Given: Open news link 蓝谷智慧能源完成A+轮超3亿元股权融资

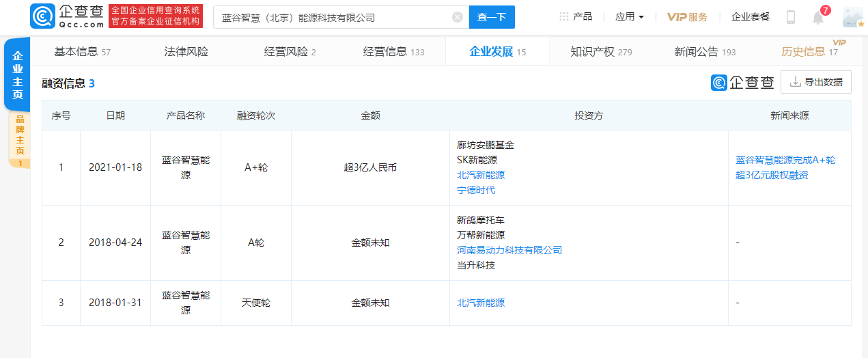Looking at the screenshot, I should click(785, 167).
